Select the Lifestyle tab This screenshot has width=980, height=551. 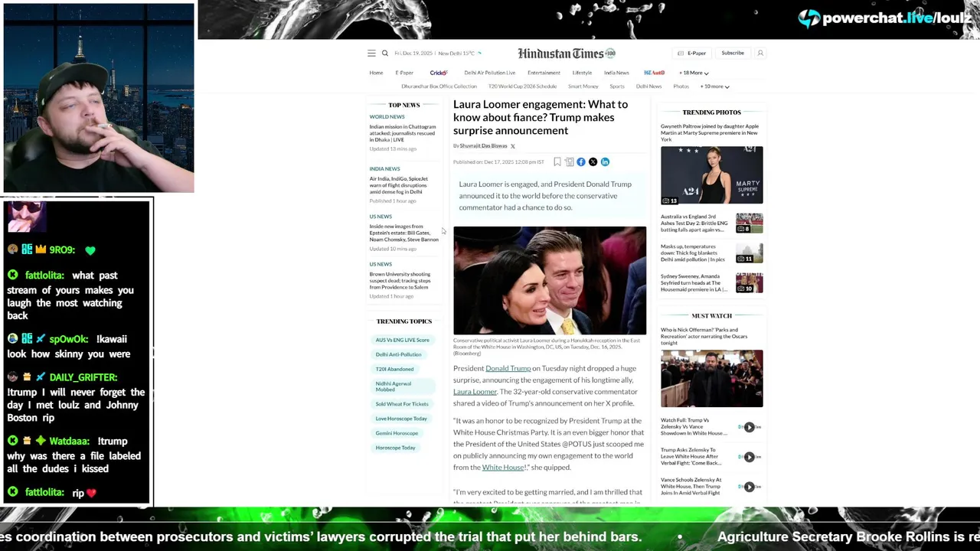pos(582,73)
